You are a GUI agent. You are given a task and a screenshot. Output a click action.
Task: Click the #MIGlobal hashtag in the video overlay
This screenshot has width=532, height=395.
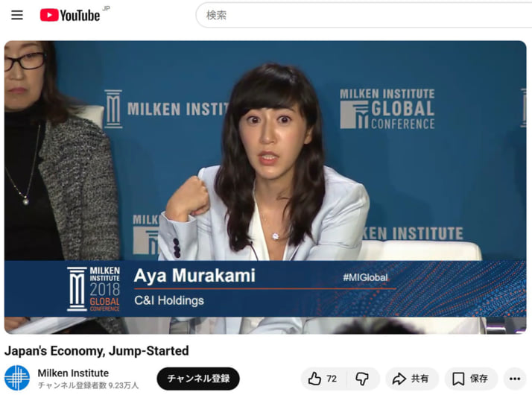(x=364, y=277)
